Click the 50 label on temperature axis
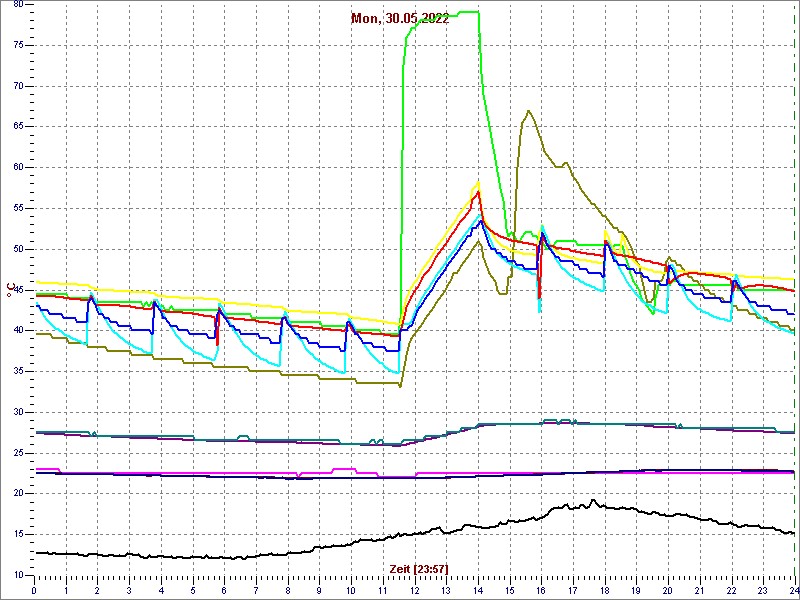This screenshot has width=800, height=600. click(x=17, y=249)
